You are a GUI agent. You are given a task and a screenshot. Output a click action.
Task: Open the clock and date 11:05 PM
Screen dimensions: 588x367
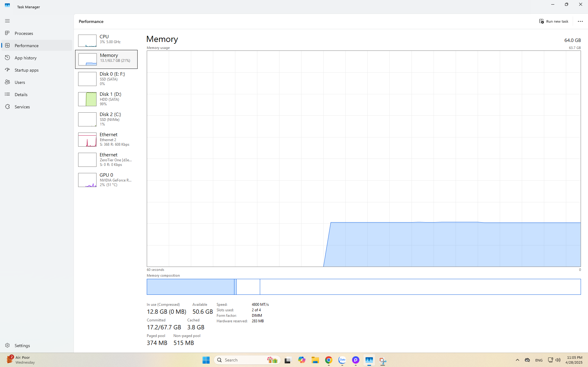point(574,360)
